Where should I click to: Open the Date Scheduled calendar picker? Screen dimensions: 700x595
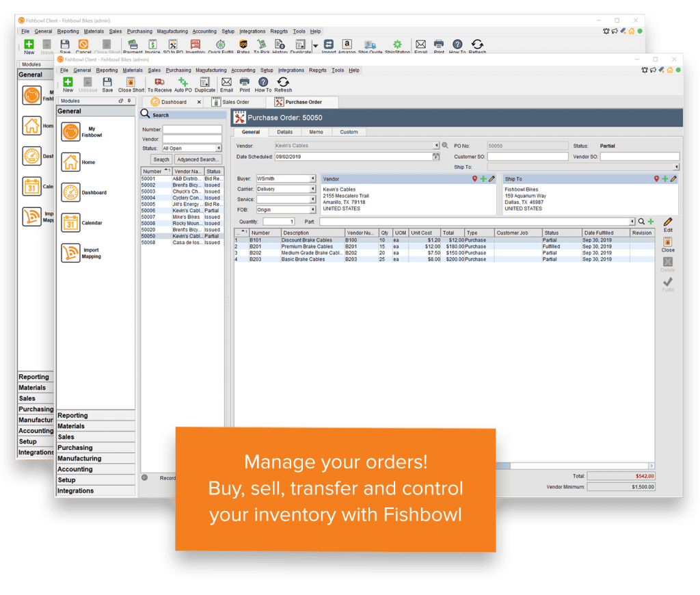click(x=435, y=157)
